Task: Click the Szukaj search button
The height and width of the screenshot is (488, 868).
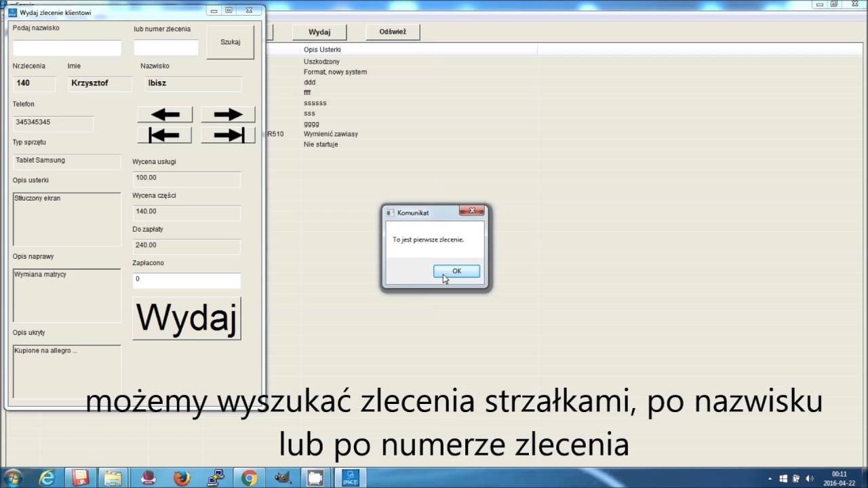Action: click(231, 42)
